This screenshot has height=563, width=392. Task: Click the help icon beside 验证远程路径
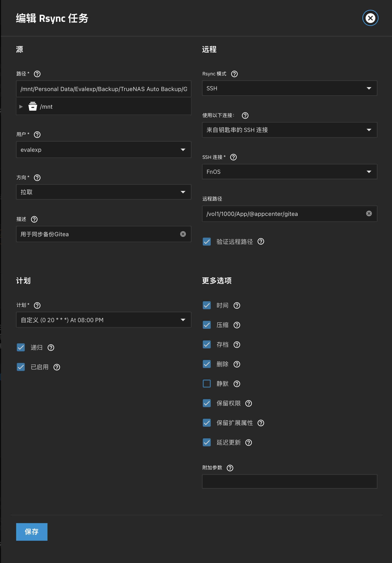click(x=261, y=242)
